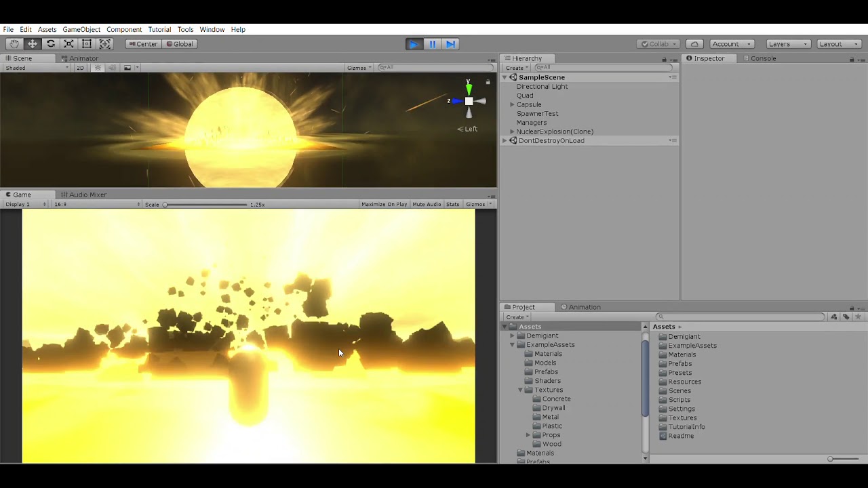The image size is (868, 488).
Task: Click the Hierarchy search field
Action: [x=604, y=68]
